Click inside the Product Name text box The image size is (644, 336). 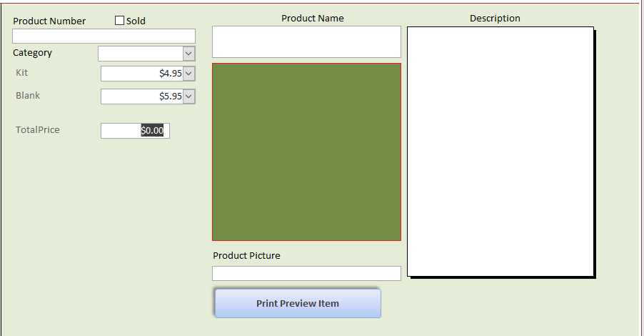306,41
